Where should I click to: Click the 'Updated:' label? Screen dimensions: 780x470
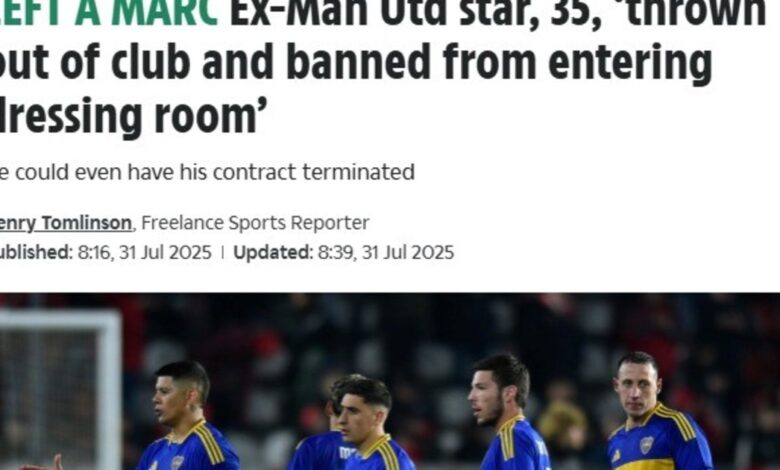click(273, 252)
